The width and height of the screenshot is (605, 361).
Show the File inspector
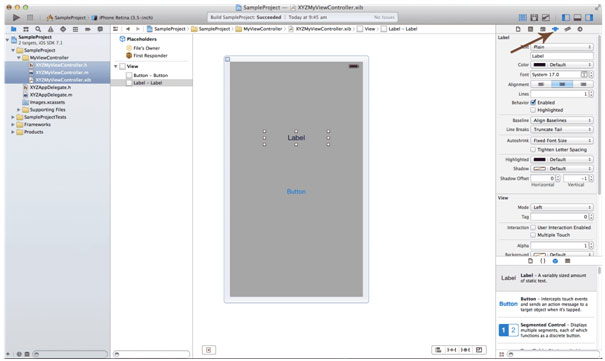click(518, 29)
